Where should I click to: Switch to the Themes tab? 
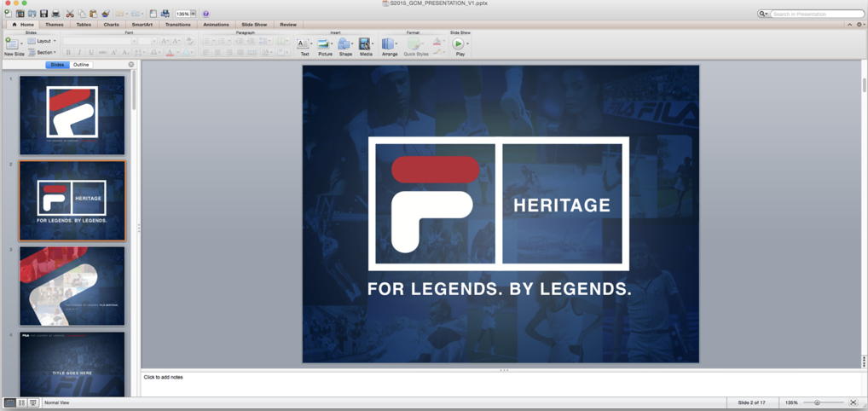(x=55, y=25)
